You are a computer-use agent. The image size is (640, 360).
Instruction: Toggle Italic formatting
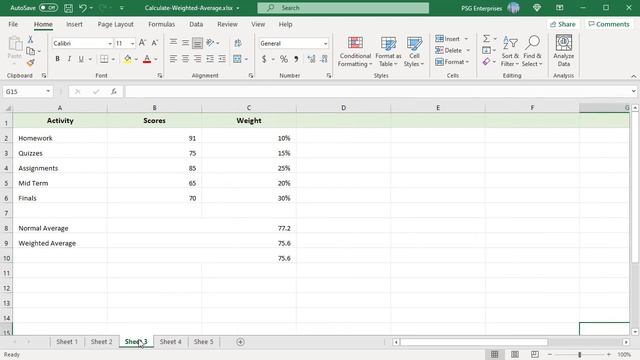coord(69,59)
